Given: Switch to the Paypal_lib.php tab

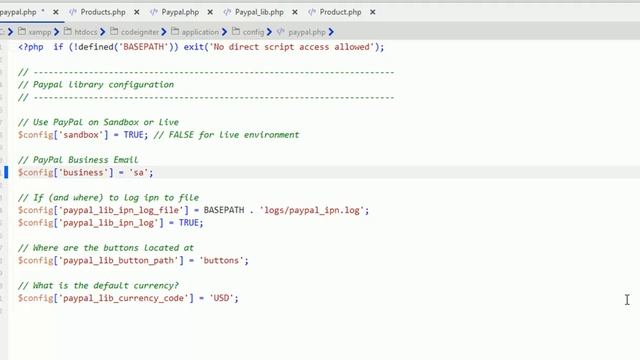Looking at the screenshot, I should click(x=259, y=12).
